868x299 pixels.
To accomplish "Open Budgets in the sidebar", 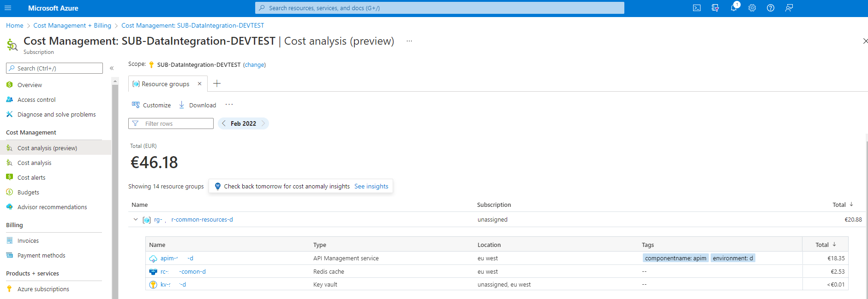I will (28, 192).
